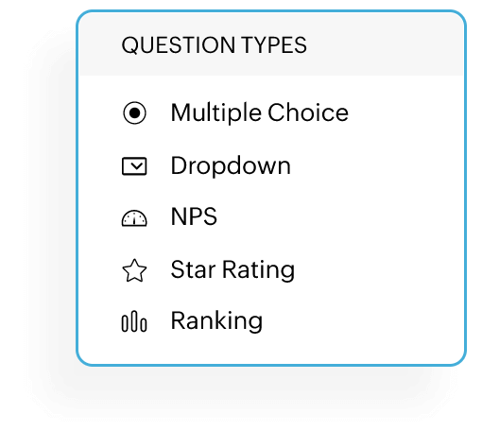
Task: Select the NPS question type label
Action: coord(194,216)
